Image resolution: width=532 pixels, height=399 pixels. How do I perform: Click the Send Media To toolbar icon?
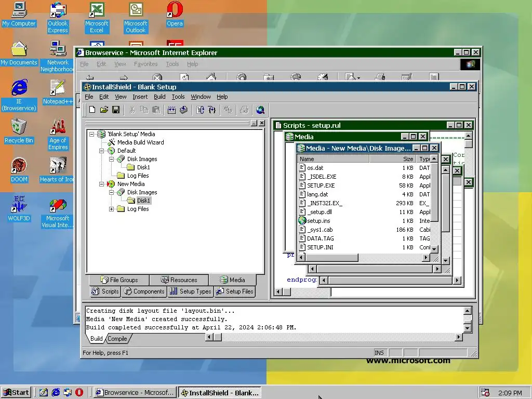(x=183, y=110)
